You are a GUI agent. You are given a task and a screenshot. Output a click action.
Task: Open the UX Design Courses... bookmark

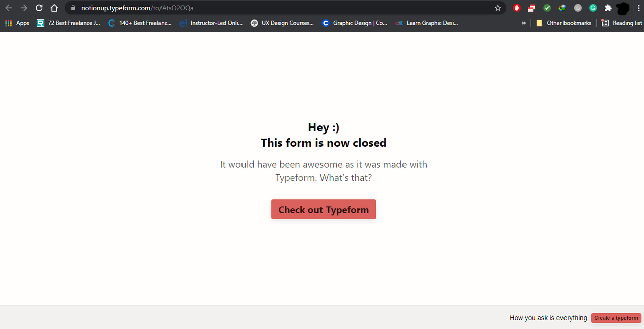[x=282, y=23]
